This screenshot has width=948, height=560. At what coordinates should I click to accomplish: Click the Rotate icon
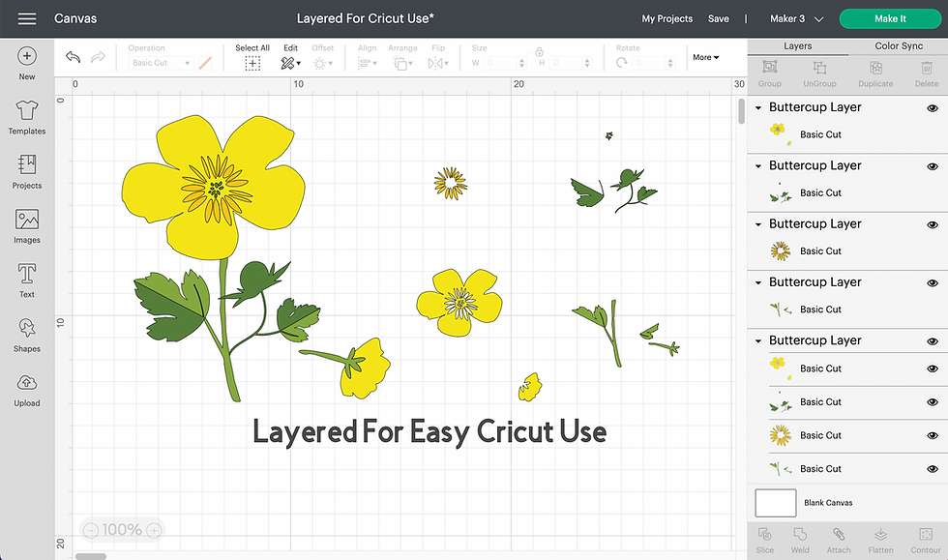(x=621, y=62)
